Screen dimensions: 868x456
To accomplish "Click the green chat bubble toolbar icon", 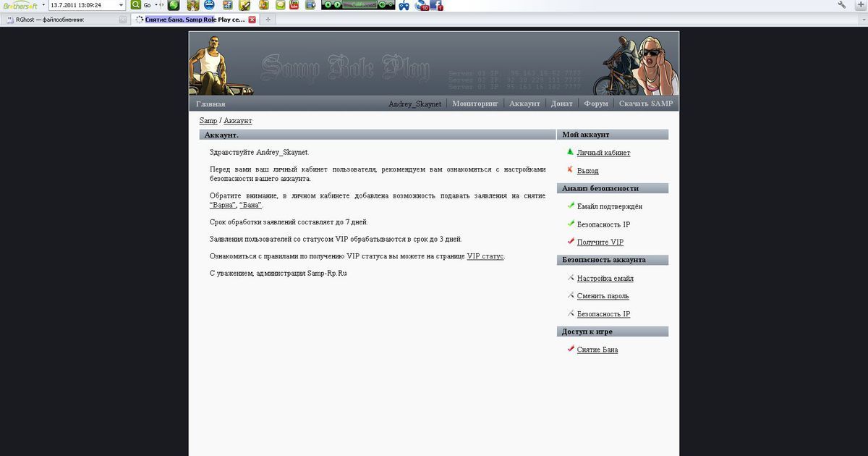I will [x=281, y=5].
